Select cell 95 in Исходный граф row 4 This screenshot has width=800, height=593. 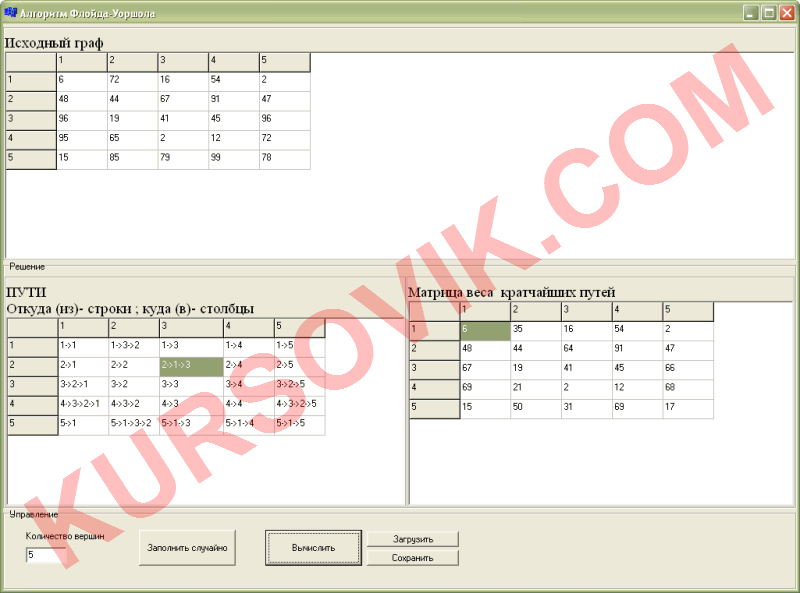[82, 140]
